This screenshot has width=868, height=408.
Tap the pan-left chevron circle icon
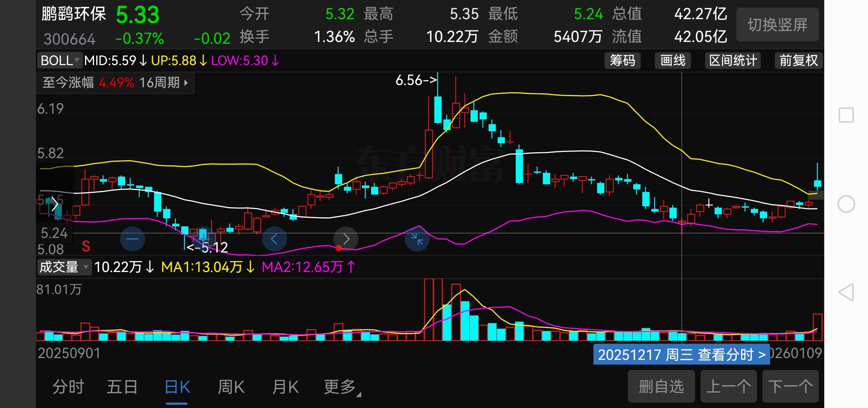click(x=274, y=239)
